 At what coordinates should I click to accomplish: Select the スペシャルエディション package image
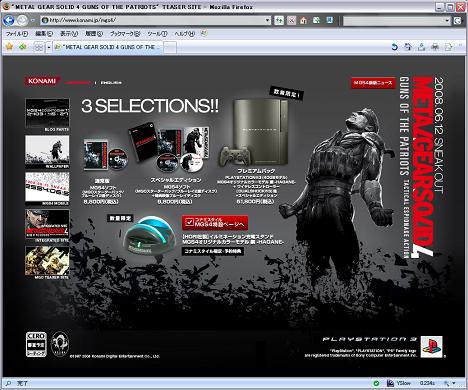click(169, 147)
